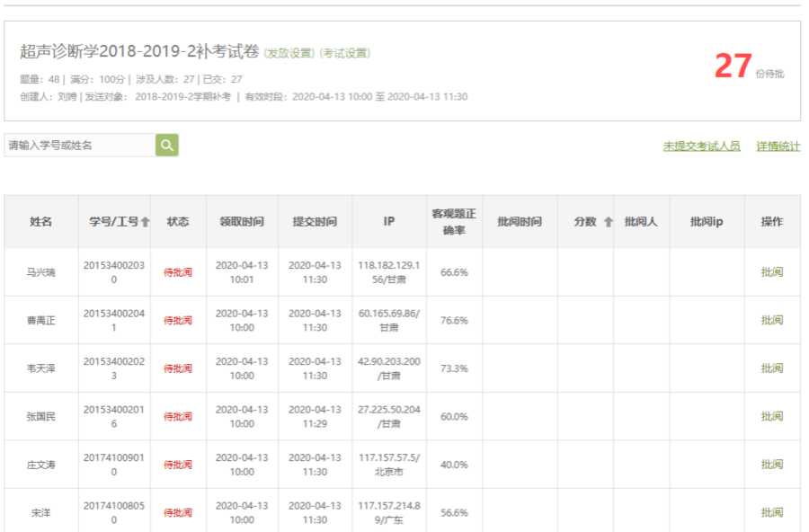The height and width of the screenshot is (532, 809).
Task: Click the red 27 pending count
Action: [733, 66]
